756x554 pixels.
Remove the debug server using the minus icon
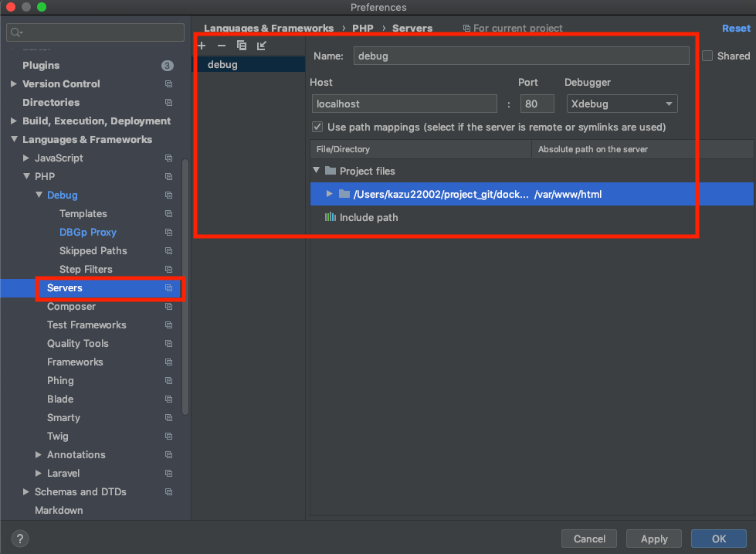coord(221,46)
